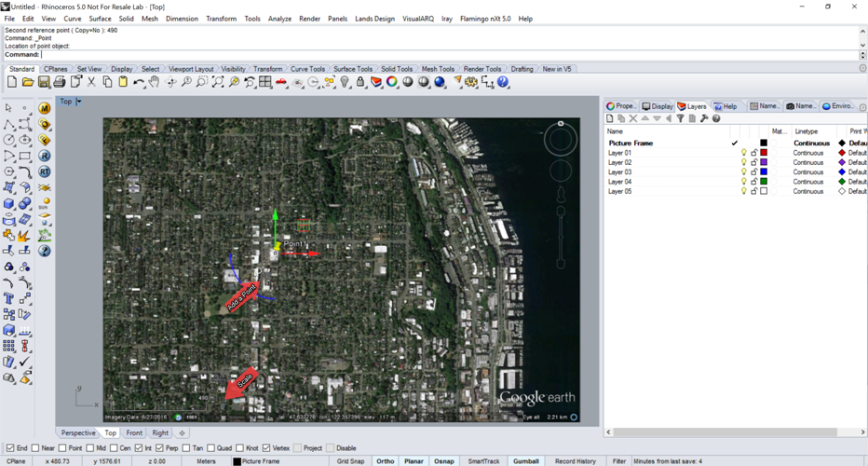Toggle the Grid Snap status bar button
The image size is (868, 466).
coord(351,461)
